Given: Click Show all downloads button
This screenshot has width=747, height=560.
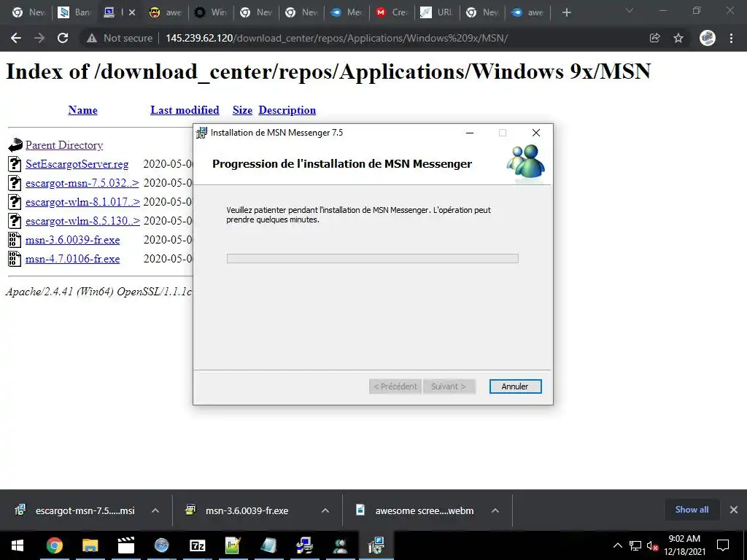Looking at the screenshot, I should tap(692, 510).
